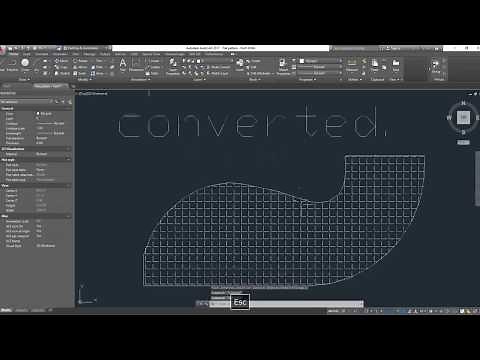Click the TOP face of ViewCube
Image resolution: width=480 pixels, height=360 pixels.
[463, 117]
